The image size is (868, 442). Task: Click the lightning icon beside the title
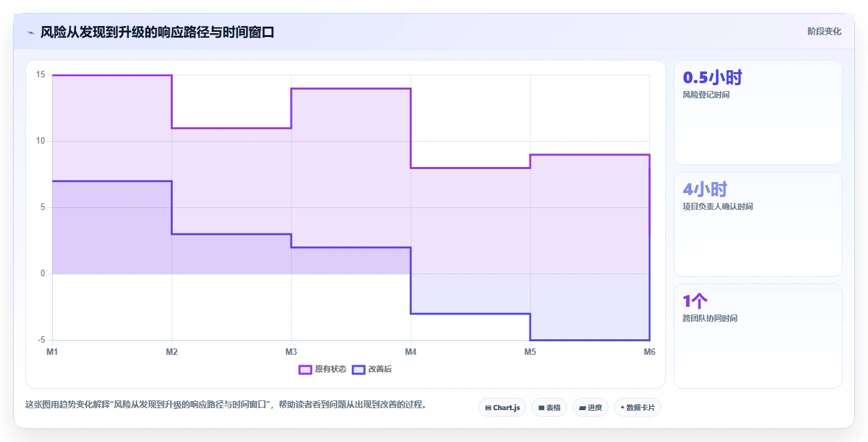tap(31, 32)
